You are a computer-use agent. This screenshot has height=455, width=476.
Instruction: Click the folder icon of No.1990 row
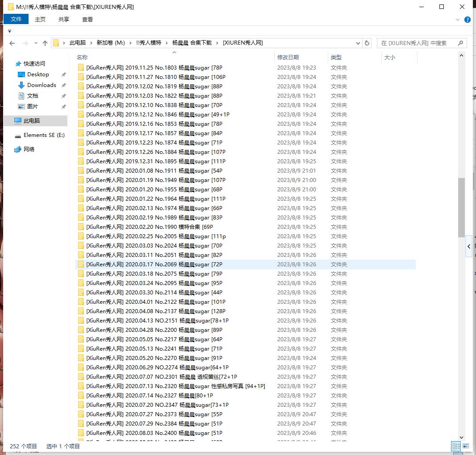click(81, 227)
